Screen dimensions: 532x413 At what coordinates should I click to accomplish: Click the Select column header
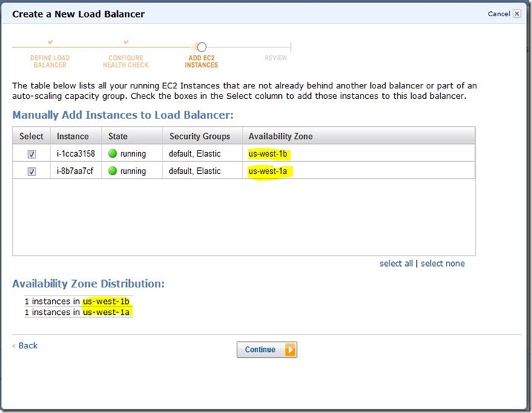coord(31,136)
